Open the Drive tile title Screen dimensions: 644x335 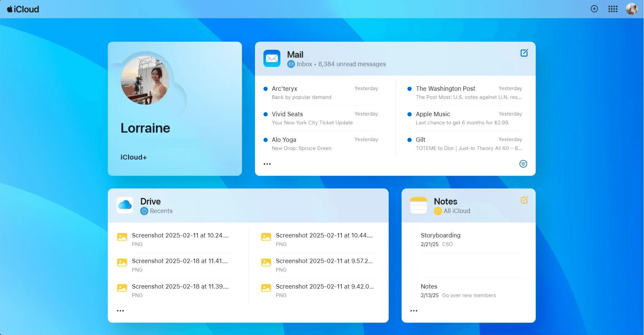click(x=150, y=201)
